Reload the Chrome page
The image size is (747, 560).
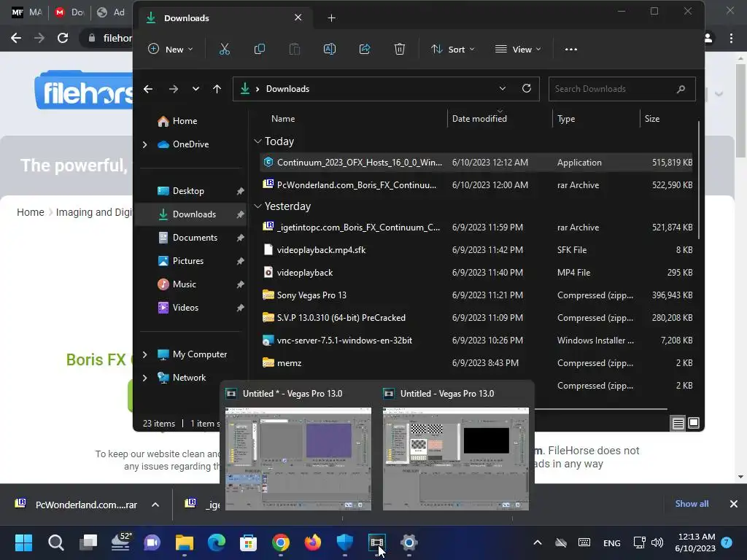point(63,38)
